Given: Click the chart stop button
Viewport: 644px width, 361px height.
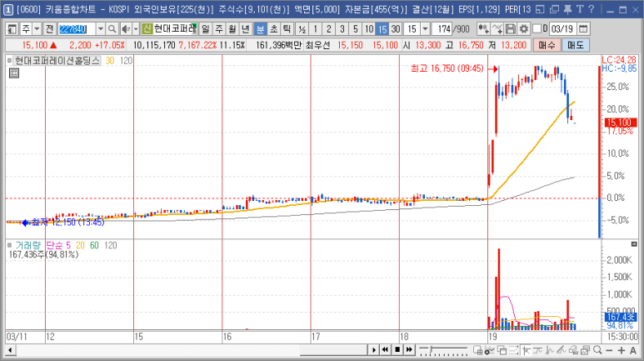Looking at the screenshot, I should pos(397,350).
